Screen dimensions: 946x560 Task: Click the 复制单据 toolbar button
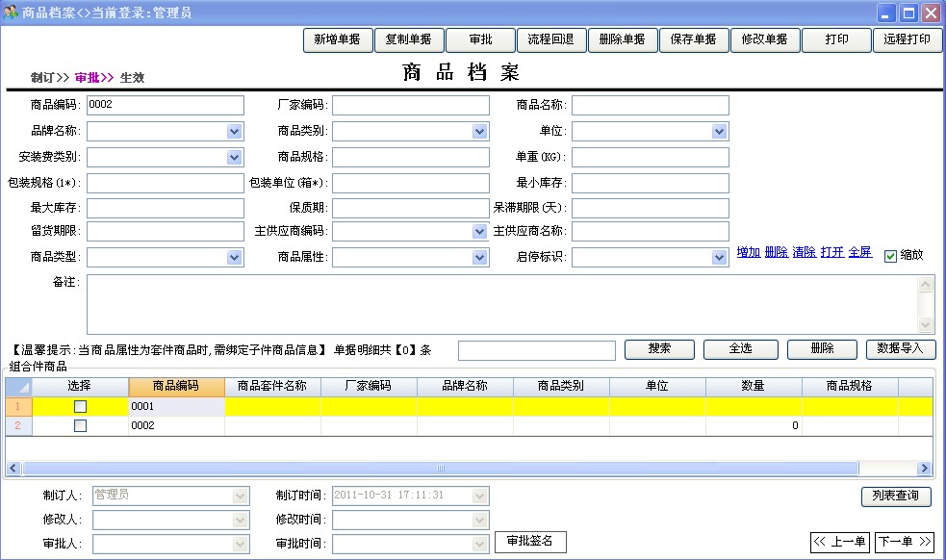[408, 40]
